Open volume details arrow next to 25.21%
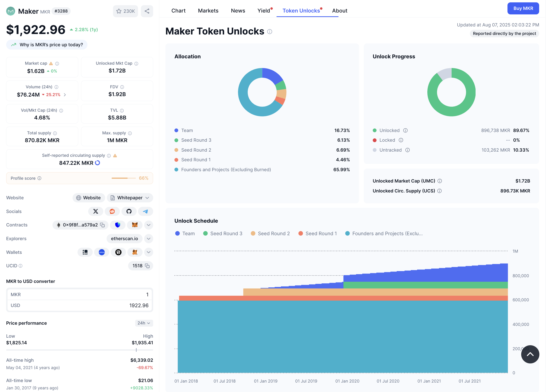Viewport: 546px width, 392px height. coord(65,95)
